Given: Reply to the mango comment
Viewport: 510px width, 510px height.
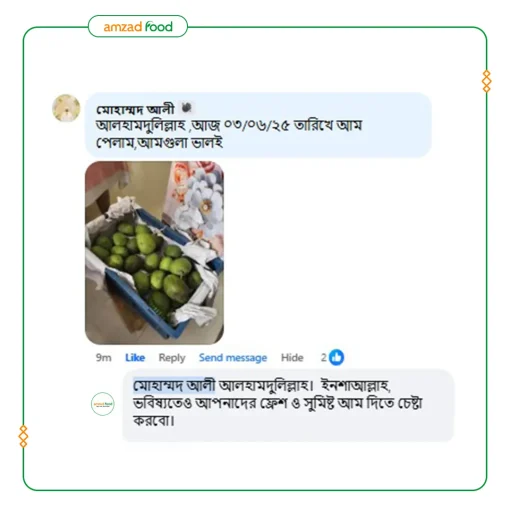Looking at the screenshot, I should tap(172, 358).
